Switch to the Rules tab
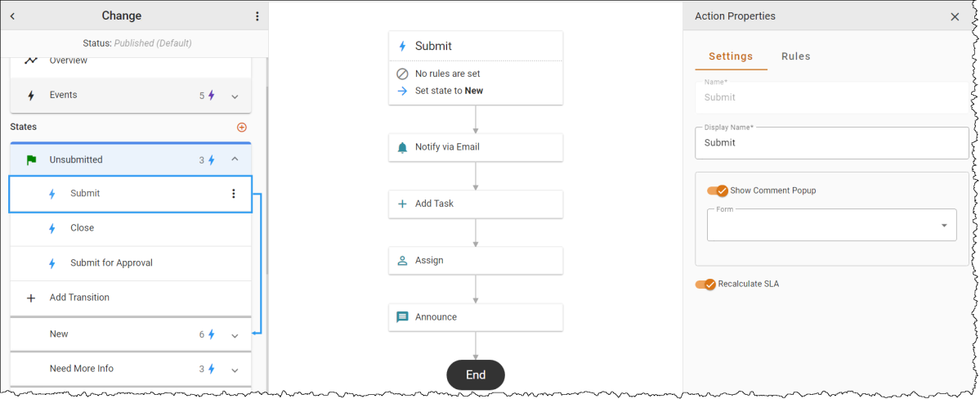Screen dimensions: 980x399 click(795, 56)
